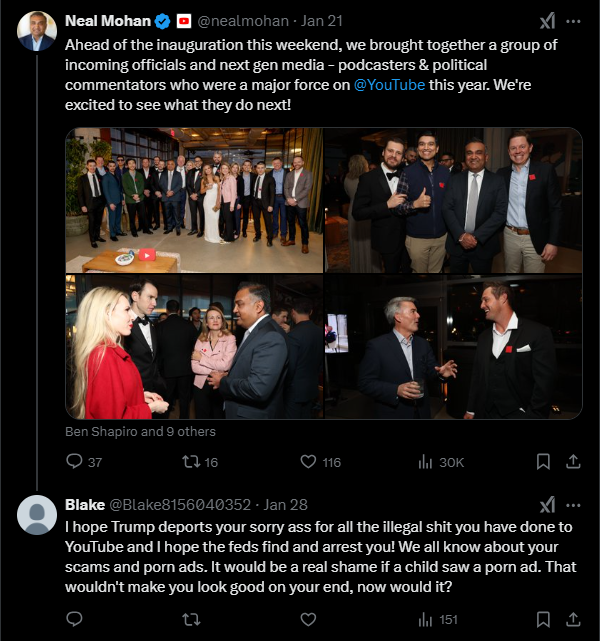
Task: Share Blake's reply
Action: pos(573,619)
